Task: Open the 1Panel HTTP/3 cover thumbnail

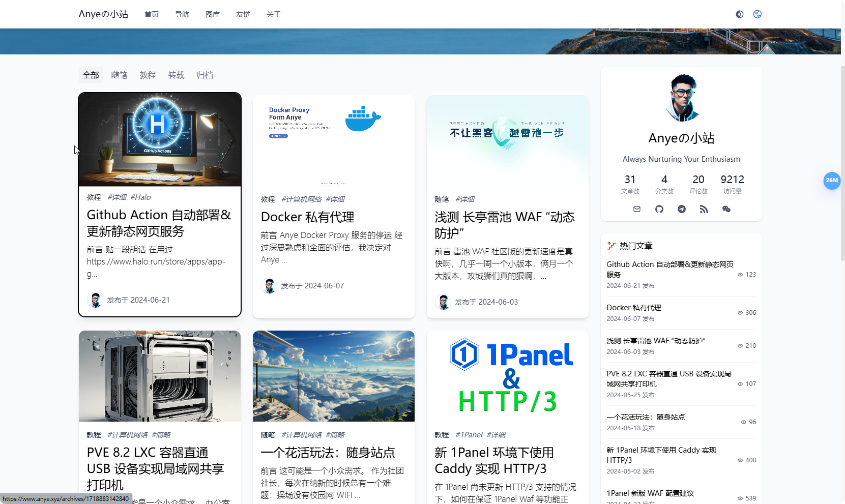Action: pos(508,376)
